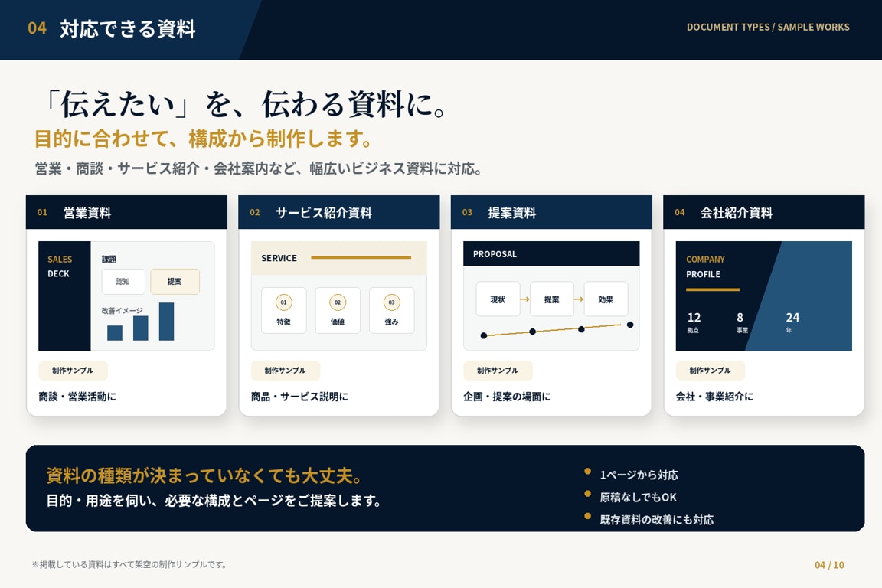The width and height of the screenshot is (882, 588).
Task: Click the 03 強み feature tile
Action: 391,310
